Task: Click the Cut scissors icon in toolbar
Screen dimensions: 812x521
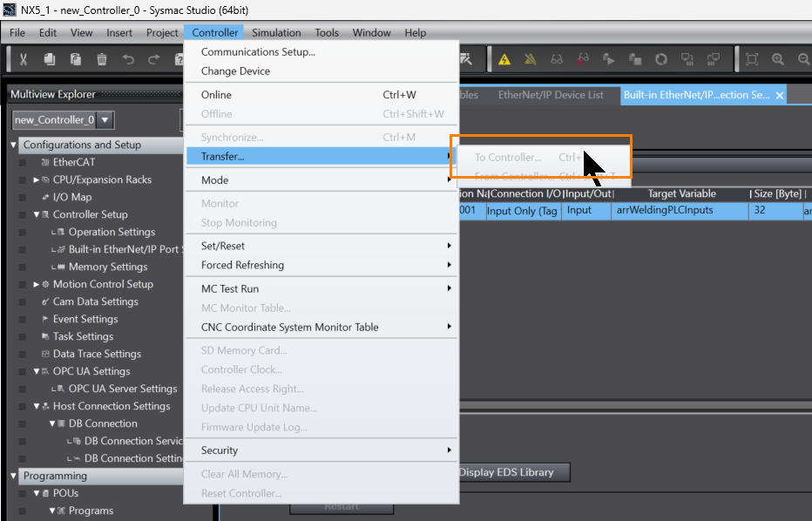Action: tap(24, 60)
